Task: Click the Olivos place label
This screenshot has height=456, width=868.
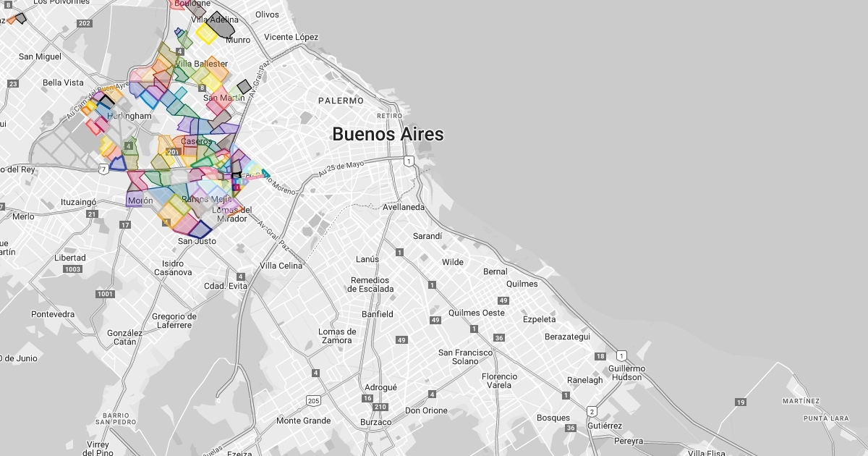Action: (x=267, y=14)
